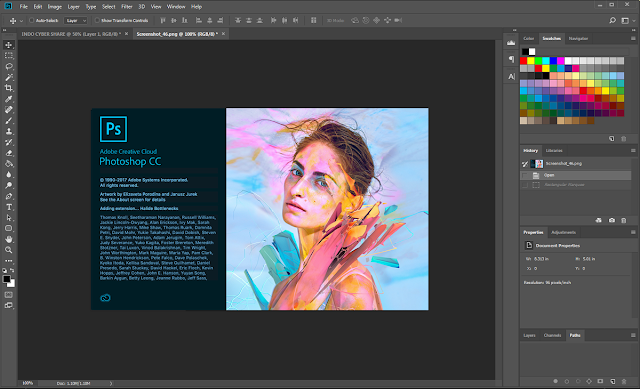Switch to the Channels tab
This screenshot has height=389, width=640.
coord(552,336)
